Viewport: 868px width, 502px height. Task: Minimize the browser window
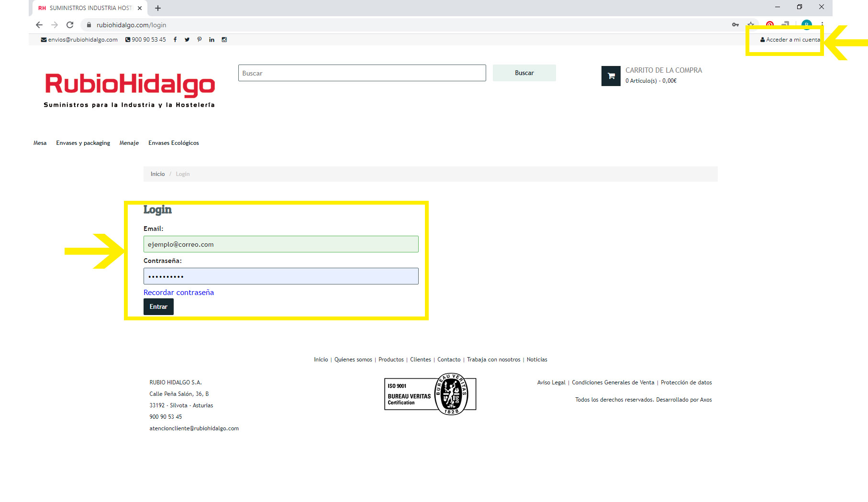pyautogui.click(x=778, y=7)
